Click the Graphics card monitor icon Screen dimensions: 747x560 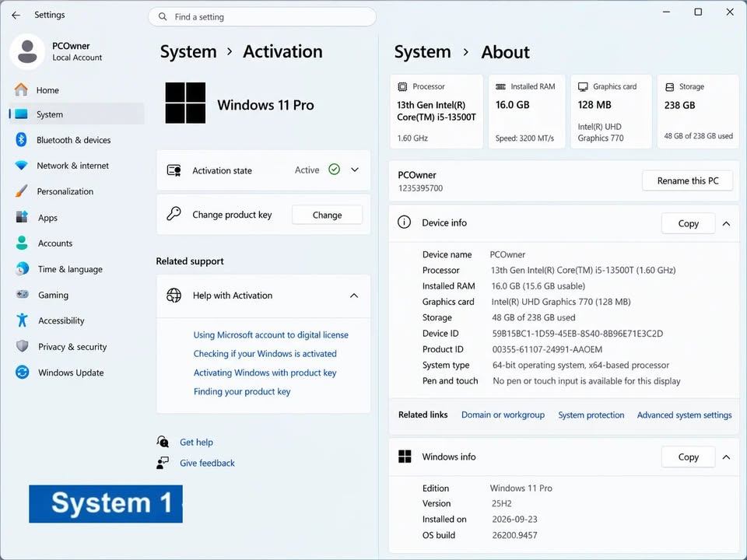tap(583, 86)
